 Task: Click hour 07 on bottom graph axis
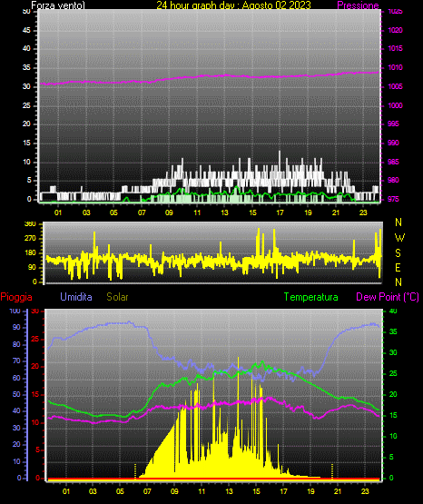tap(147, 491)
